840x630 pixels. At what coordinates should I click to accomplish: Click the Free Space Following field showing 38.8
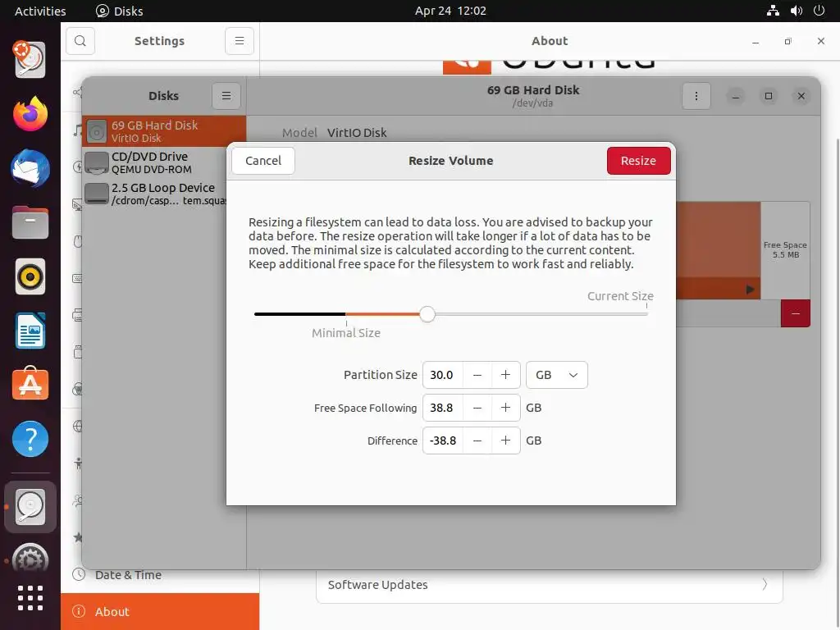pyautogui.click(x=442, y=408)
